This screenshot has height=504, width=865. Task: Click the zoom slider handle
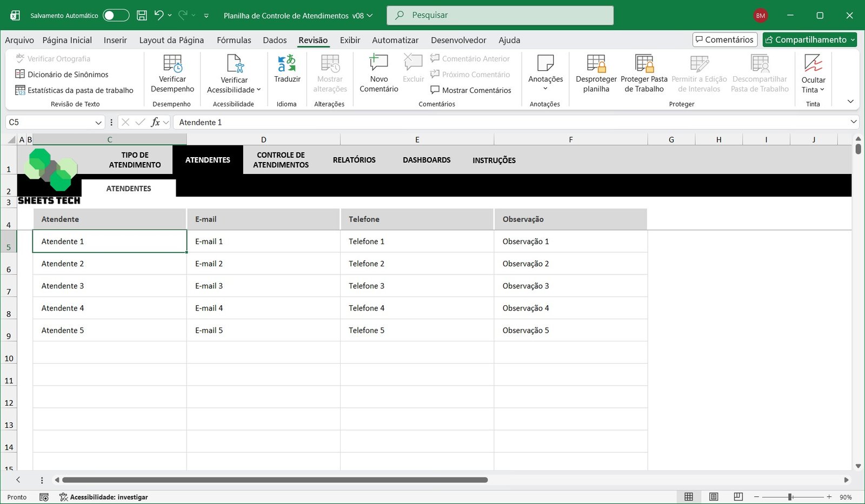tap(790, 497)
